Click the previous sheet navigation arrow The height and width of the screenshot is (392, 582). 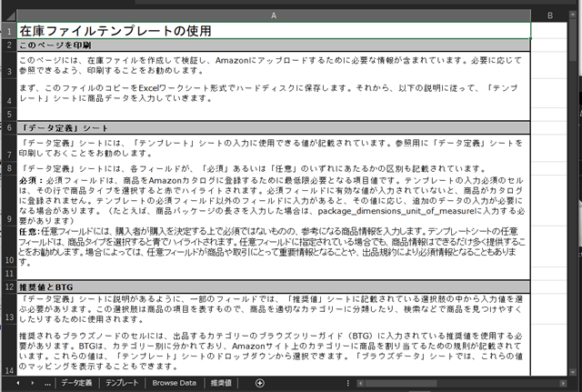pos(17,384)
